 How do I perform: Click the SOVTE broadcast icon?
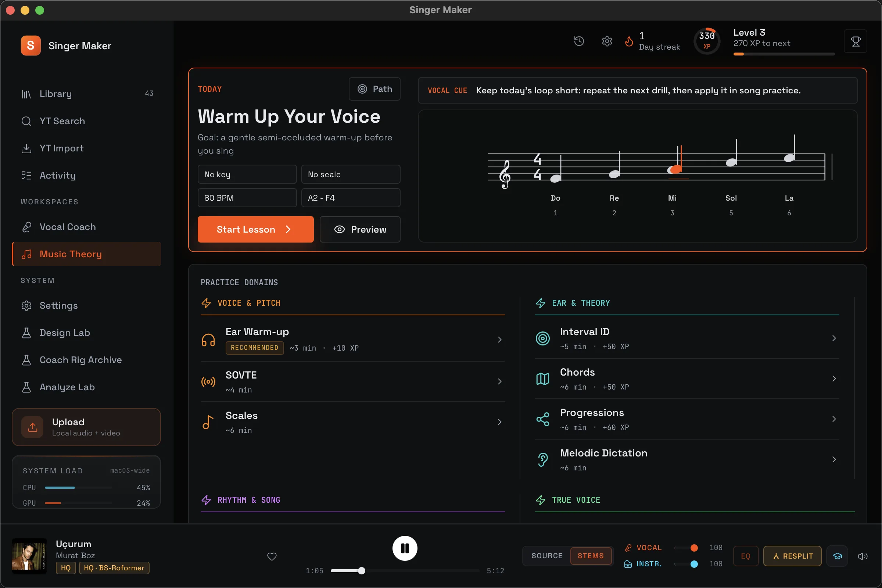[x=208, y=382]
